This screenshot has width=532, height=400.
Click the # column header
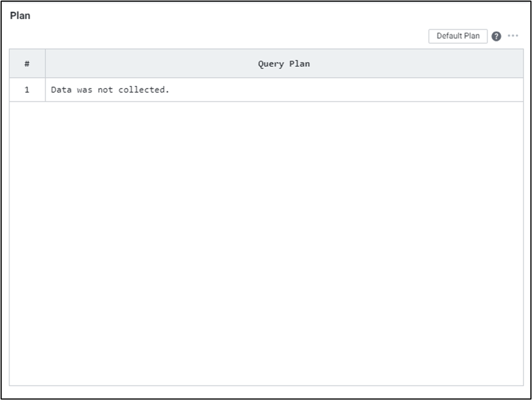(x=27, y=63)
